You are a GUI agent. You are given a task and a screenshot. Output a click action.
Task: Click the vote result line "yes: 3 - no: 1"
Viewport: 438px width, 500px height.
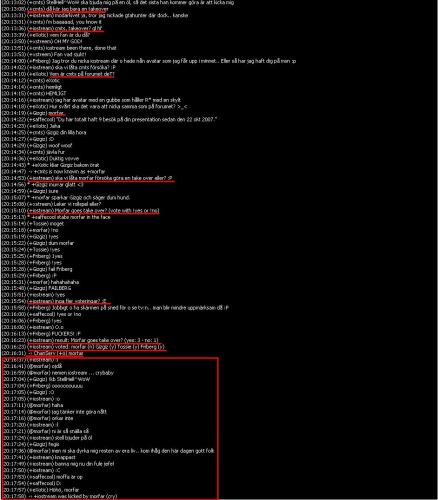80,340
